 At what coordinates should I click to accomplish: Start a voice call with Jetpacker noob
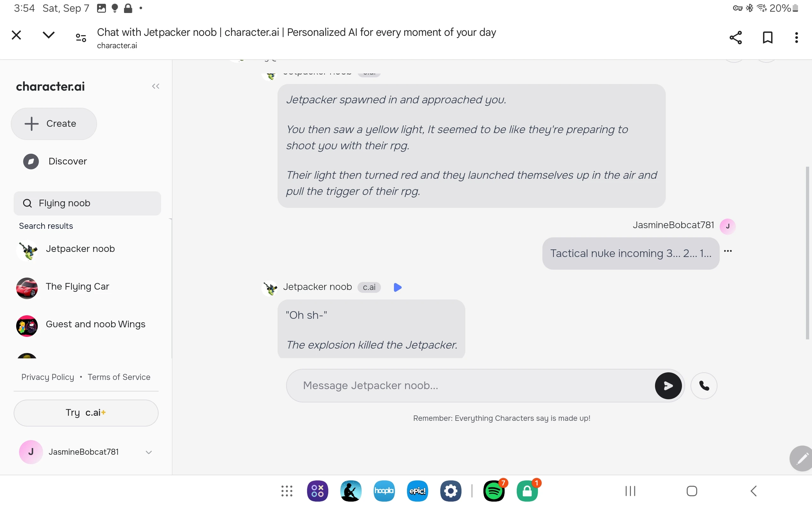click(x=704, y=386)
